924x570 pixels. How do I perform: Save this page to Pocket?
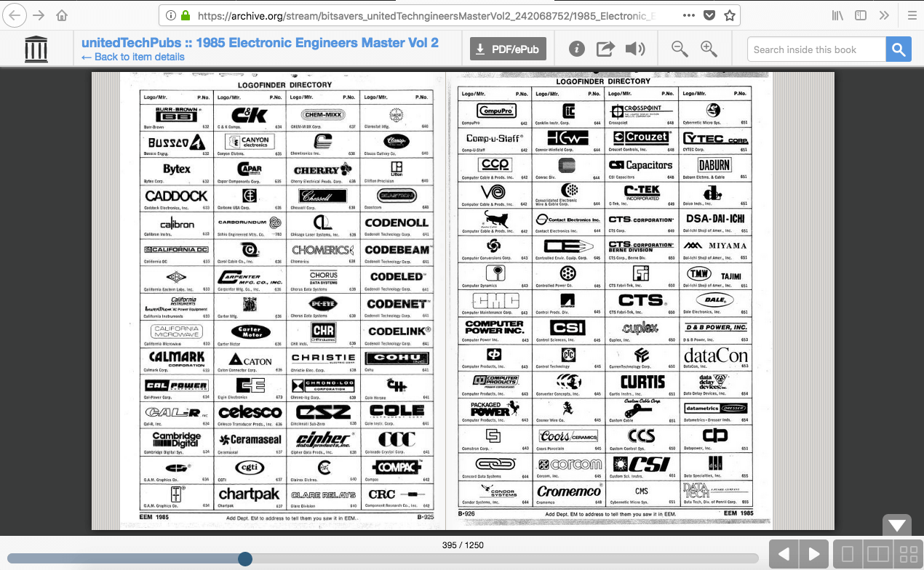709,15
